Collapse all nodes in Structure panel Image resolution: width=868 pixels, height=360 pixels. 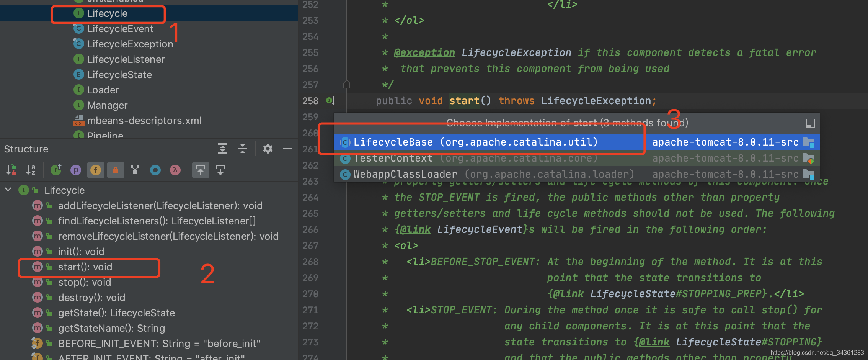pos(242,149)
